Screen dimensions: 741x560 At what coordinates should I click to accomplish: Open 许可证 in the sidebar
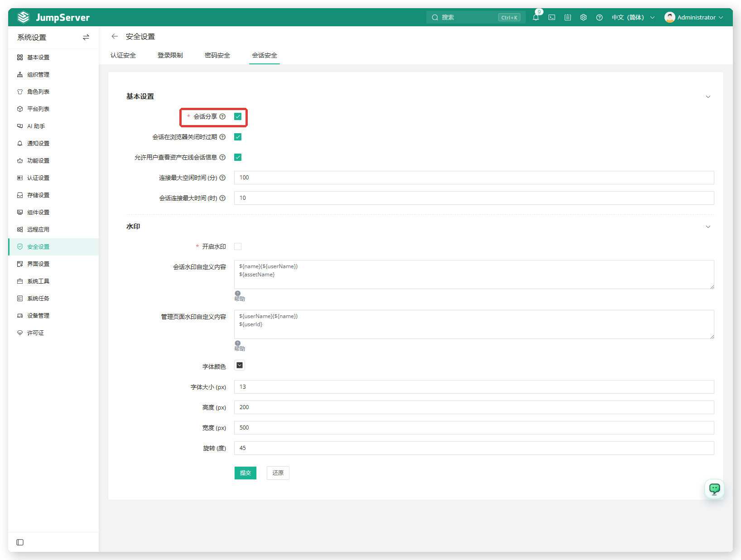pyautogui.click(x=53, y=333)
